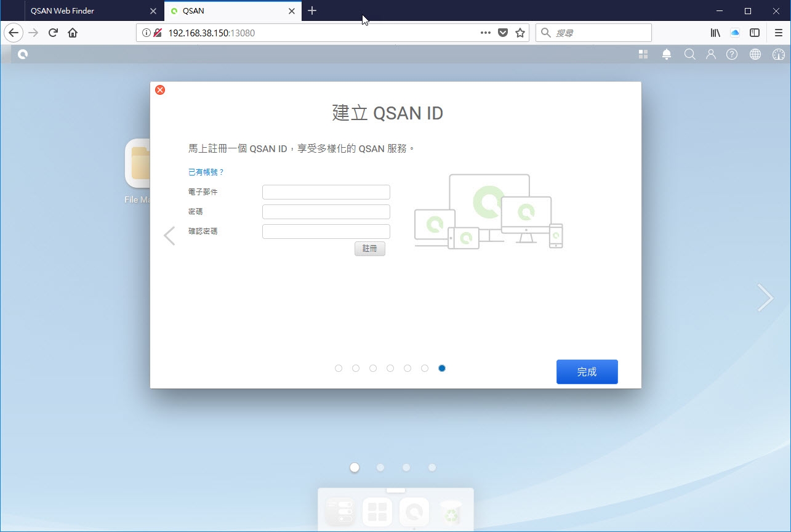The height and width of the screenshot is (532, 791).
Task: Reload the current page
Action: [53, 33]
